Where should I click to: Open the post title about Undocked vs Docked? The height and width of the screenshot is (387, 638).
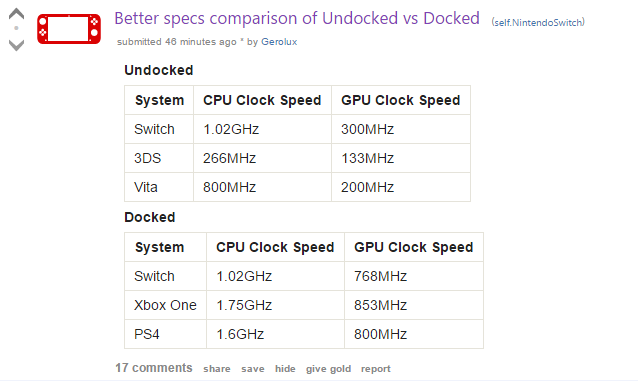pos(297,18)
